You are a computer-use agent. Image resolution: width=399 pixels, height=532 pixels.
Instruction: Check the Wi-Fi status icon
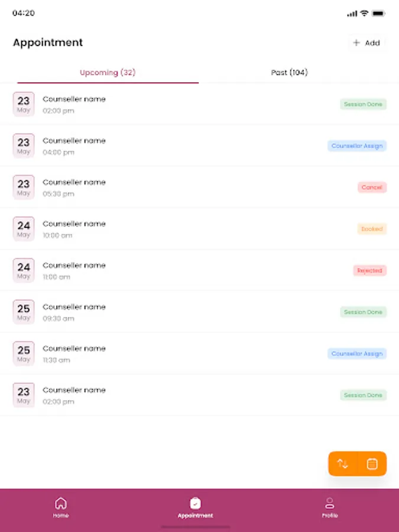(365, 13)
